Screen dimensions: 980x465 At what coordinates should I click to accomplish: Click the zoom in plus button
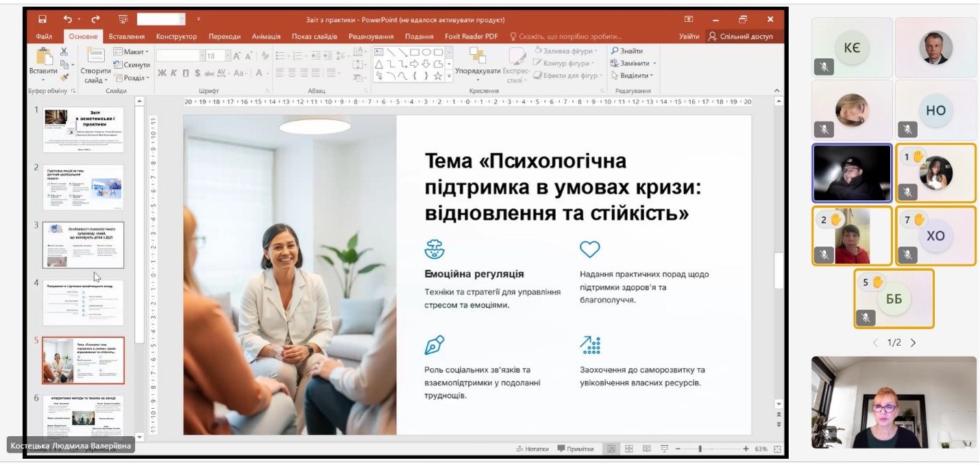coord(746,449)
